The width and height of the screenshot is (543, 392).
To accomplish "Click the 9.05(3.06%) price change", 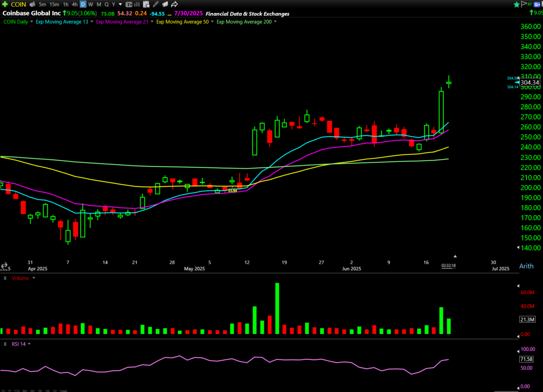I will point(82,13).
